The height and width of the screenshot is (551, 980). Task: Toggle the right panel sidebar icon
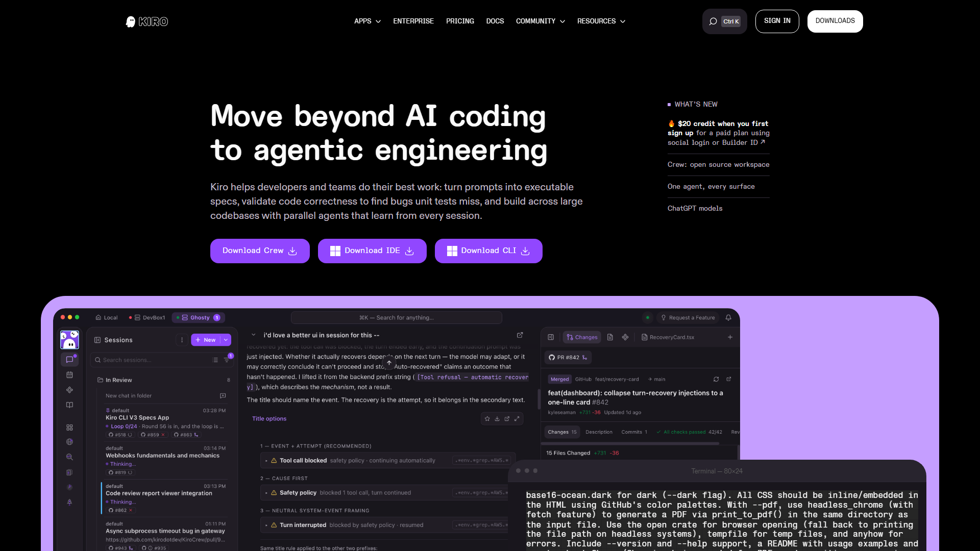pyautogui.click(x=551, y=337)
